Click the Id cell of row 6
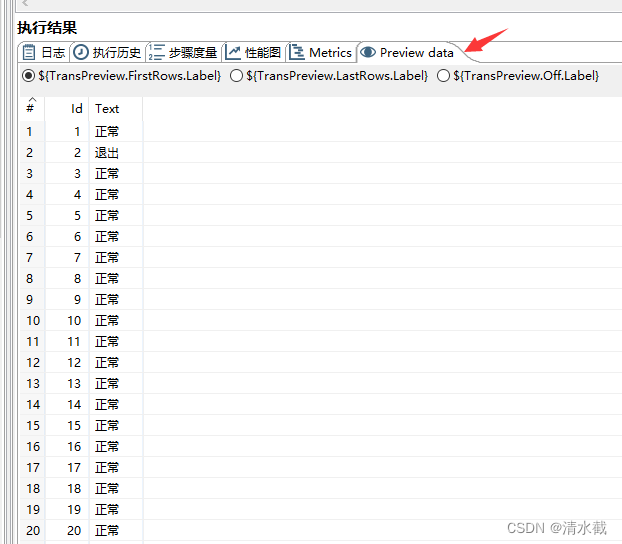622x544 pixels. click(x=67, y=236)
